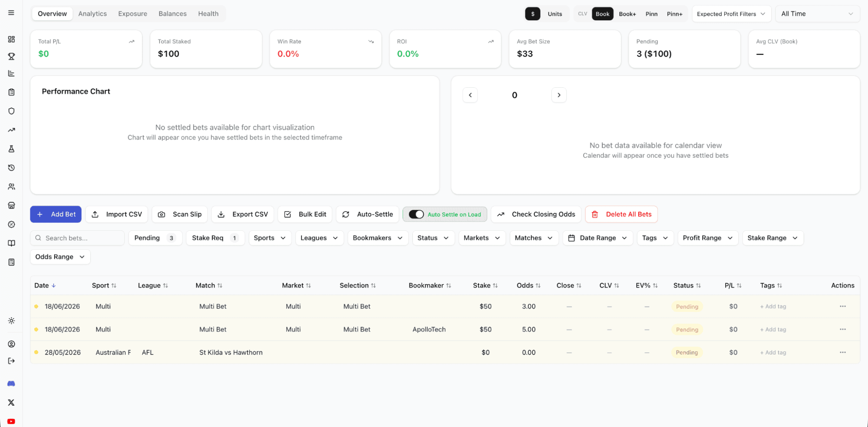Viewport: 868px width, 427px height.
Task: Switch to the Analytics tab
Action: (x=92, y=14)
